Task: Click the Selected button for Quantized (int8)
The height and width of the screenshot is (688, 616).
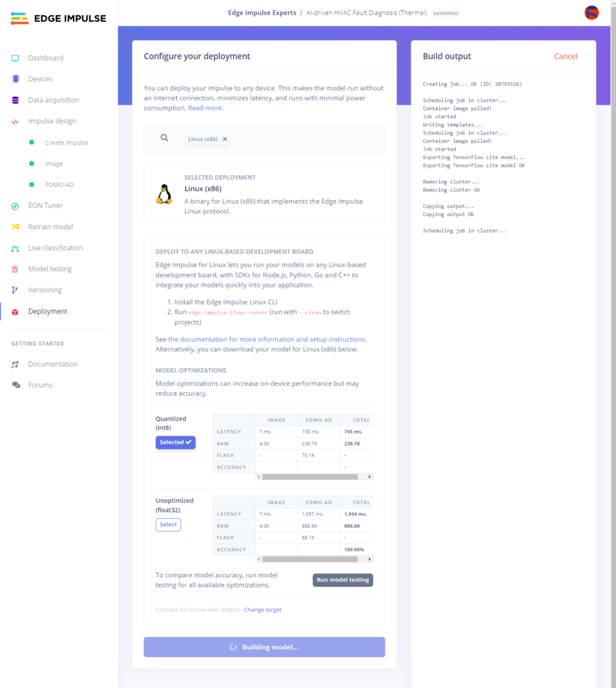Action: (176, 442)
